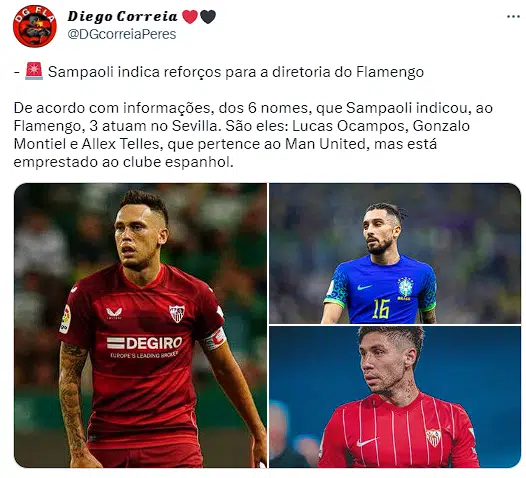Click the DEGIRO sponsor logo on jersey
Screen dimensions: 526x478
pyautogui.click(x=144, y=343)
